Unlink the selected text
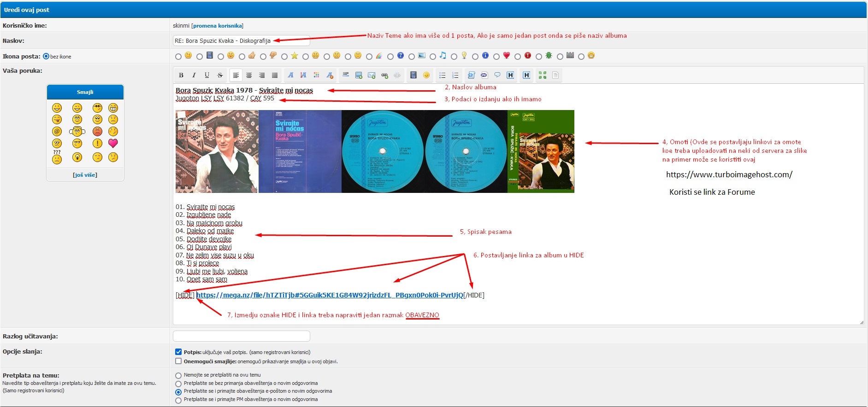This screenshot has width=868, height=407. click(x=397, y=75)
